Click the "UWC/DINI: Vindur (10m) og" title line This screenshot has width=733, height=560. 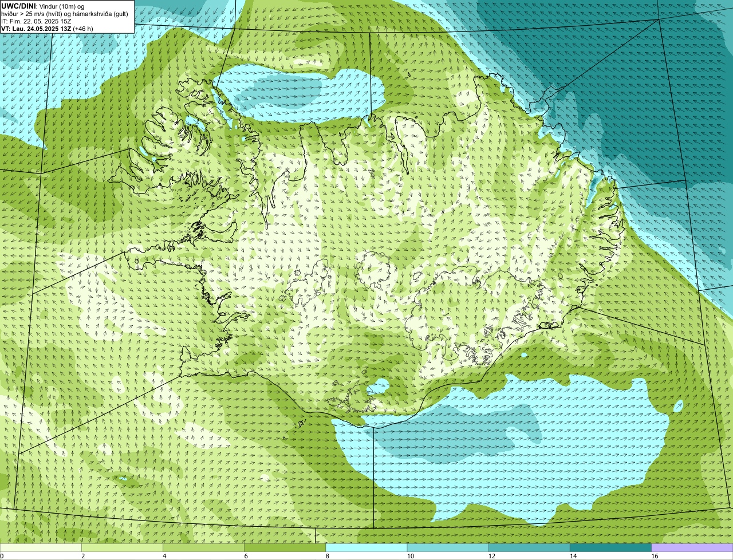(x=43, y=6)
